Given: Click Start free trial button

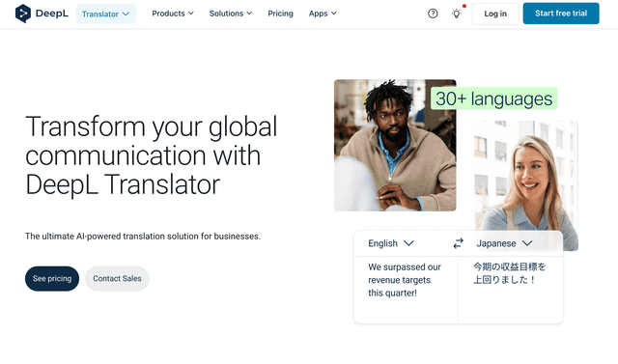Looking at the screenshot, I should [x=561, y=14].
